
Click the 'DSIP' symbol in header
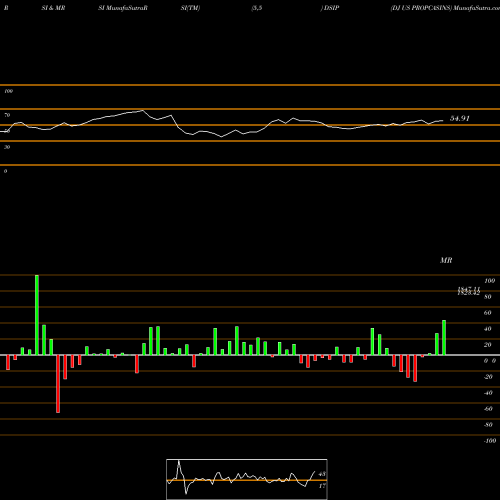[331, 8]
